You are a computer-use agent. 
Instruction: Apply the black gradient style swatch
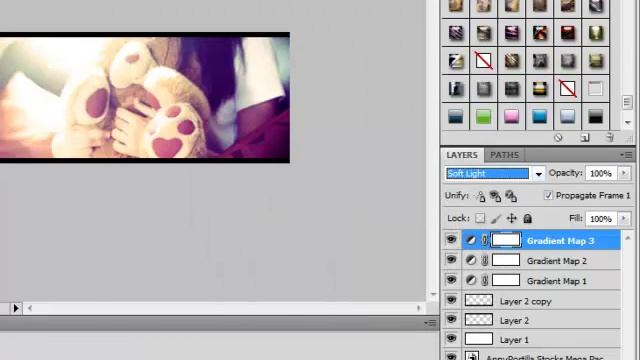(x=596, y=117)
